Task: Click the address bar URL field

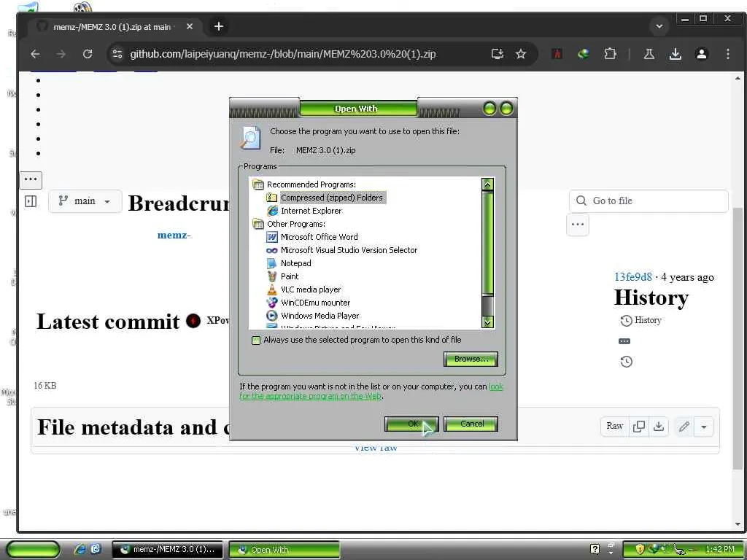Action: pos(282,54)
